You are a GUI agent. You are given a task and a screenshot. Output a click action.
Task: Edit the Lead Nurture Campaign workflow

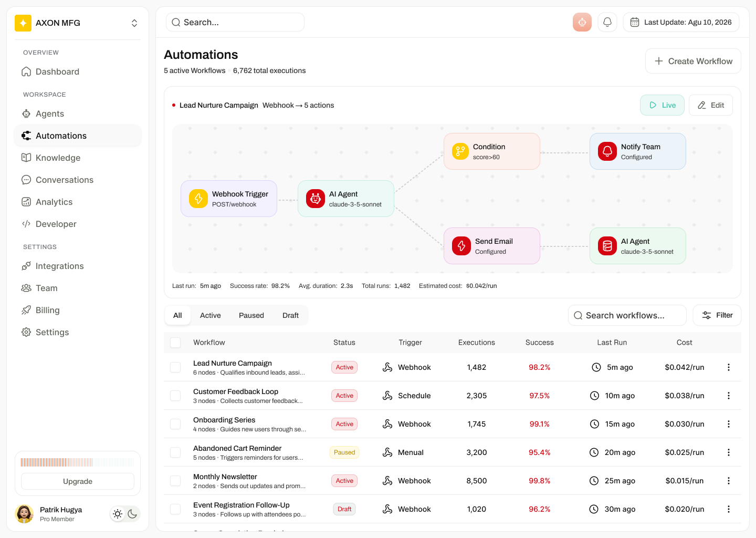click(x=711, y=105)
